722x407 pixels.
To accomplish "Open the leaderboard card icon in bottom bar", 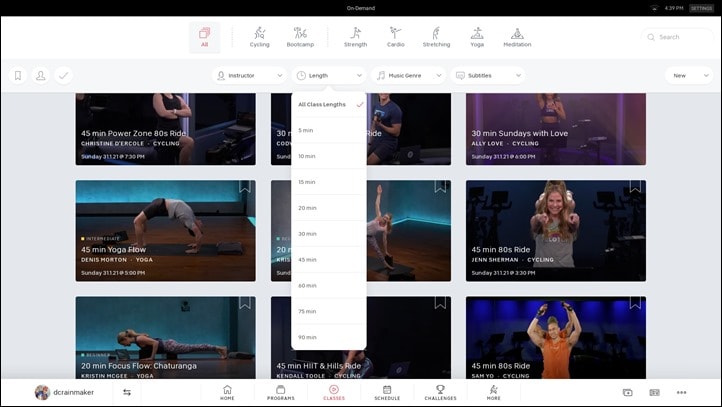I will (x=654, y=392).
